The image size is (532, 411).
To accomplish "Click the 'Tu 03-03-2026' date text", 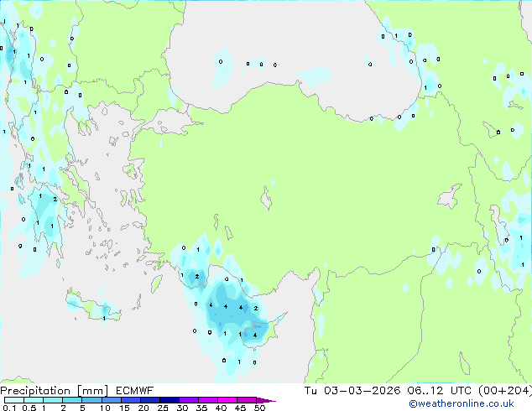I will click(x=352, y=391).
